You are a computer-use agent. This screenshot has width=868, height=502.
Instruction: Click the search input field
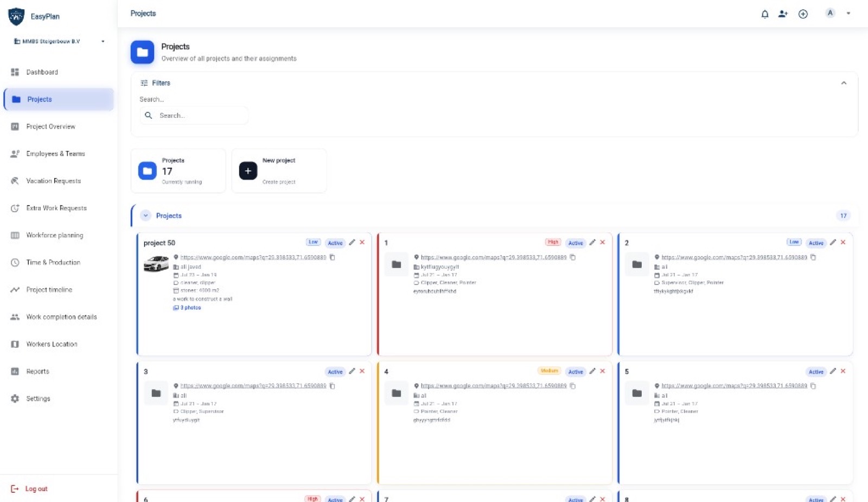click(x=194, y=116)
